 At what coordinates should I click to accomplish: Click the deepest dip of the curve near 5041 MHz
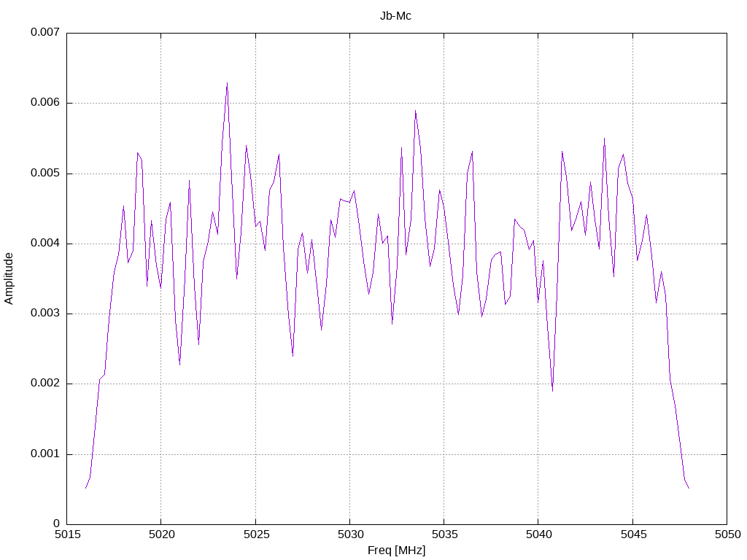coord(553,391)
